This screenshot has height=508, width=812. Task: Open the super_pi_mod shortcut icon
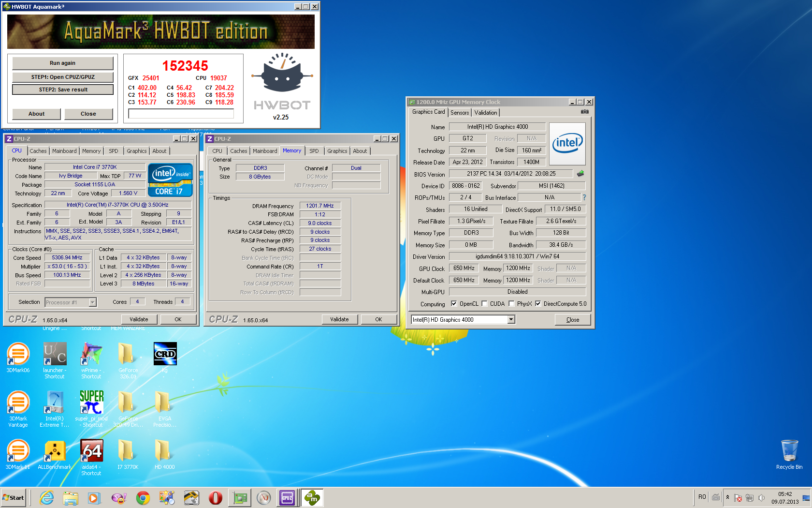pos(91,409)
